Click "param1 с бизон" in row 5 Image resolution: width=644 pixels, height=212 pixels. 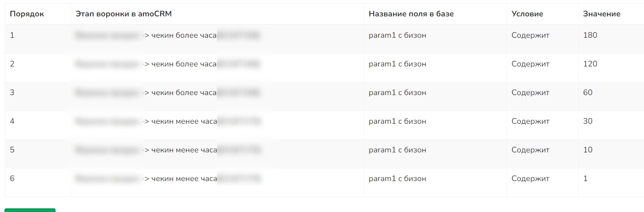[x=397, y=150]
